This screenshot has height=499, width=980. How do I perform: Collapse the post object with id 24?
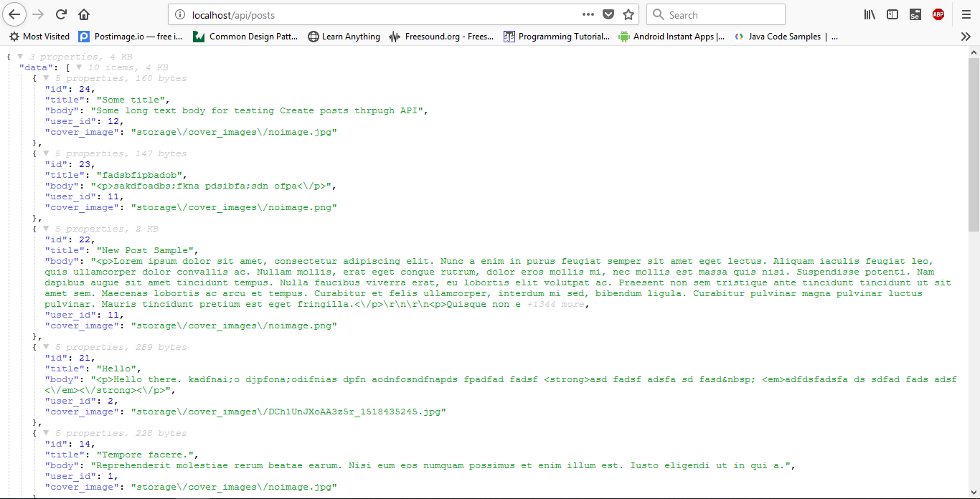[x=46, y=78]
